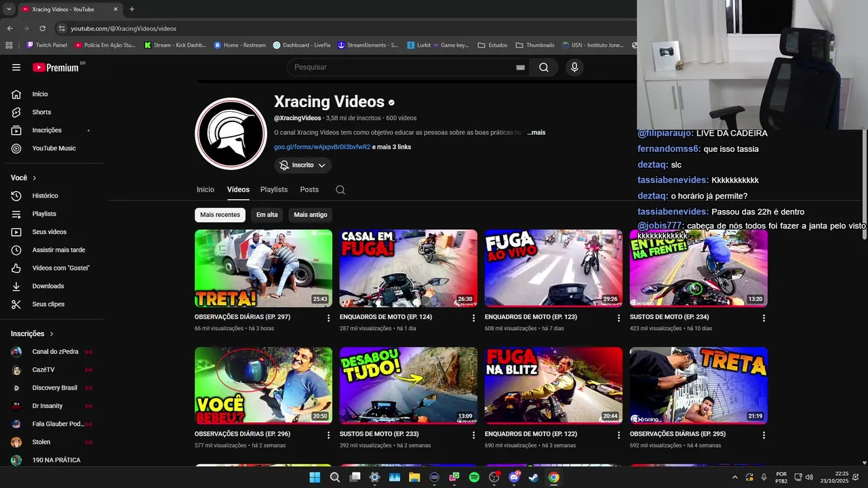Expand the Inscrições section chevron
868x488 pixels.
[52, 334]
